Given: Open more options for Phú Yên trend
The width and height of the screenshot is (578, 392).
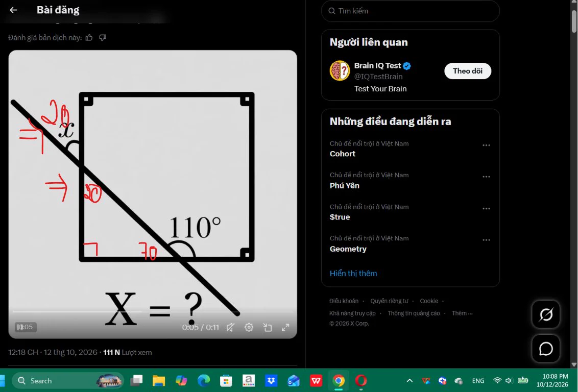Looking at the screenshot, I should coord(486,177).
